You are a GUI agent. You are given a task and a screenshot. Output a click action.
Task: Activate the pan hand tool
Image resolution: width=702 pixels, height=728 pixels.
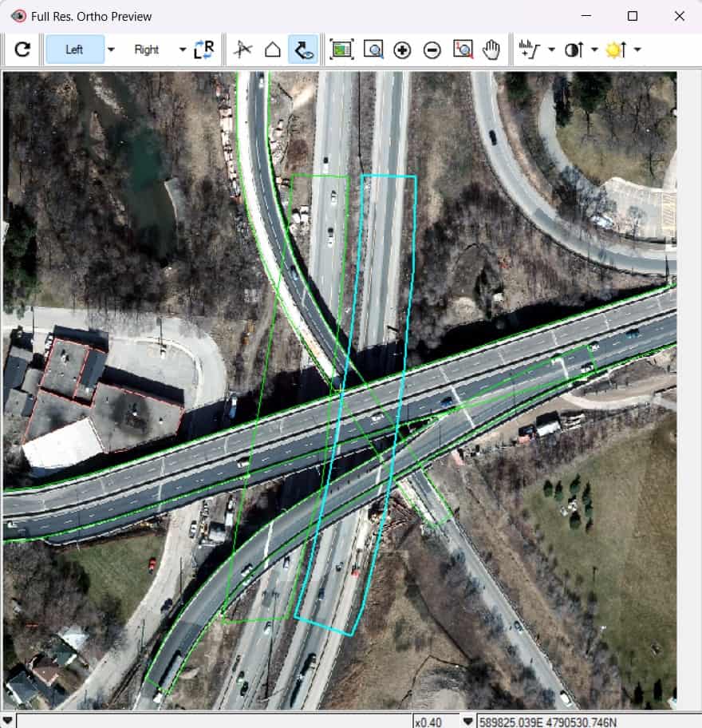click(x=491, y=49)
